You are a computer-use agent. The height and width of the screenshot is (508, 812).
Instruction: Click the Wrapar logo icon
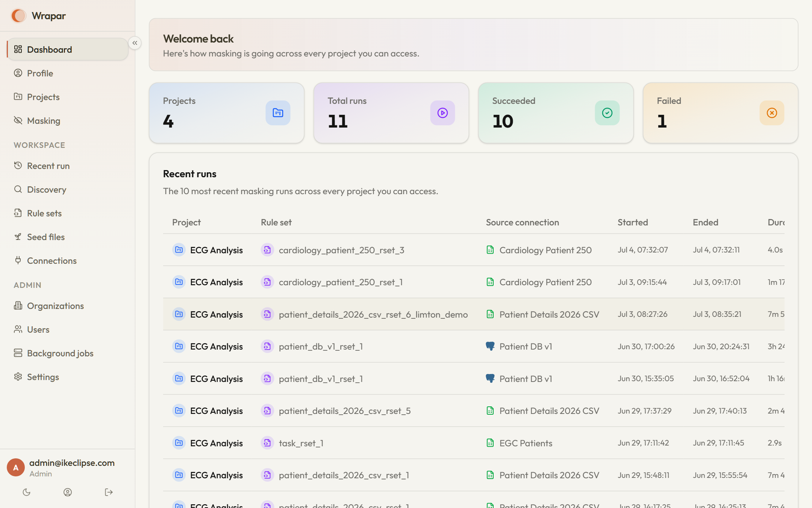pyautogui.click(x=19, y=16)
